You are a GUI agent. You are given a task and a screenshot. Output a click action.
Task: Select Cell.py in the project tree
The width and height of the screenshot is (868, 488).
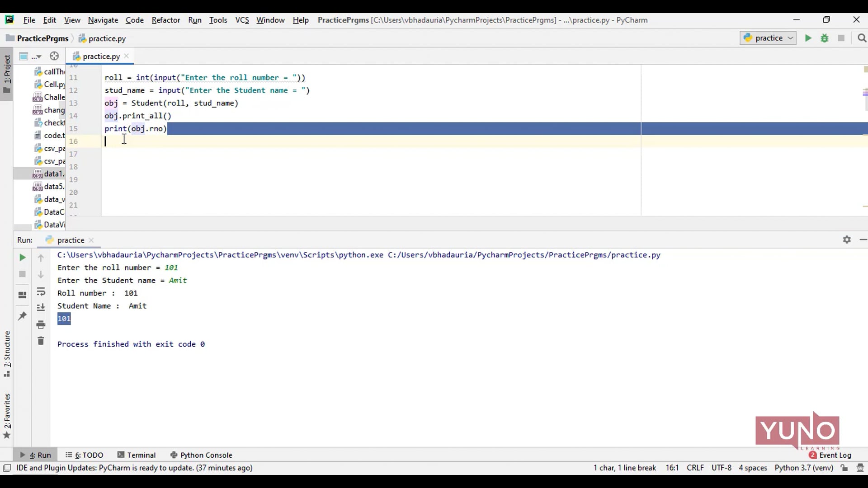click(50, 84)
